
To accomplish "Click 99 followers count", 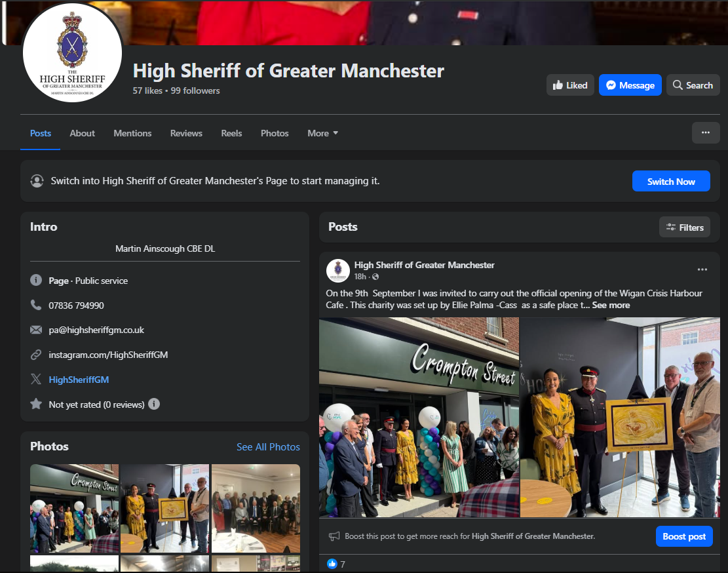I will pos(195,90).
